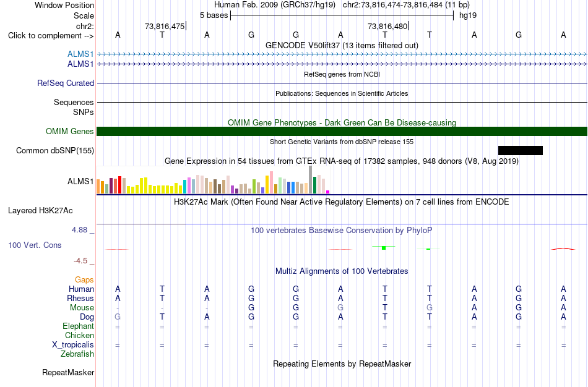Open the RefSeq Curated track label
Viewport: 588px width, 387px height.
click(66, 83)
